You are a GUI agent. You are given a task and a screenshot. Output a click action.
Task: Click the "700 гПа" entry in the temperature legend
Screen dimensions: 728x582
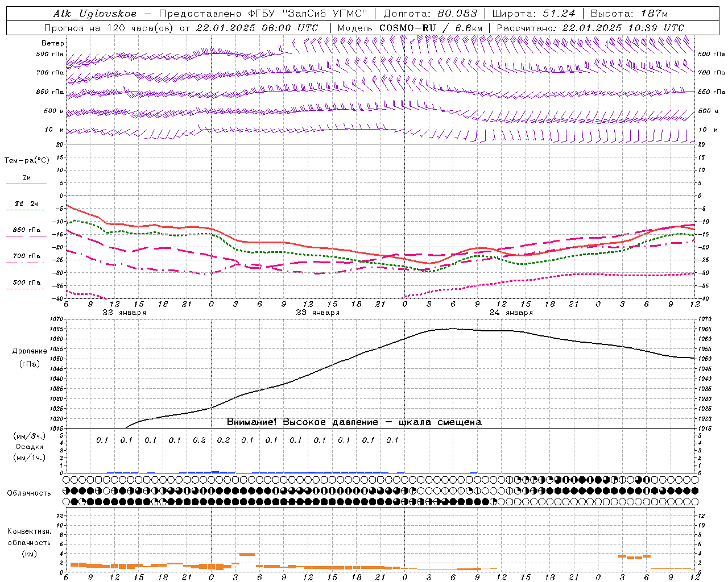pyautogui.click(x=26, y=256)
